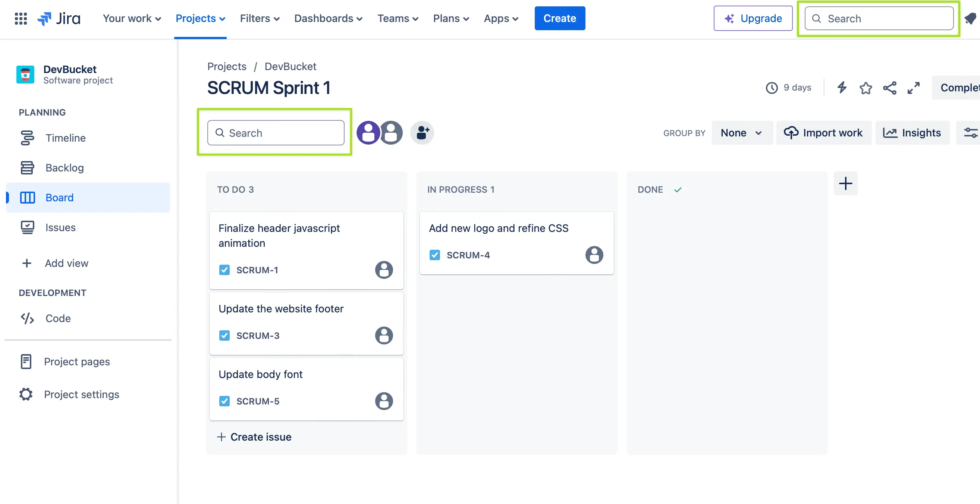This screenshot has width=980, height=504.
Task: Add a new column with plus icon
Action: click(x=845, y=184)
